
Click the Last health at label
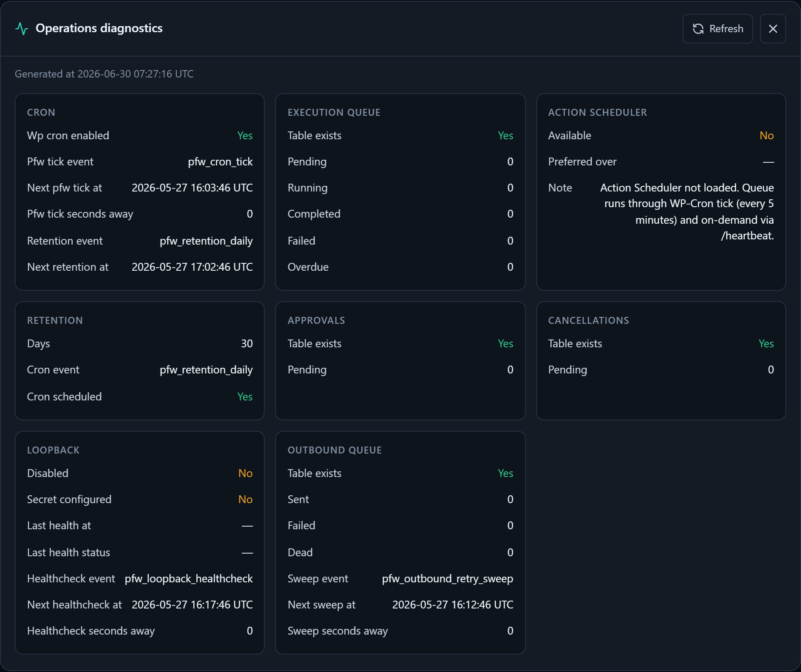coord(59,526)
